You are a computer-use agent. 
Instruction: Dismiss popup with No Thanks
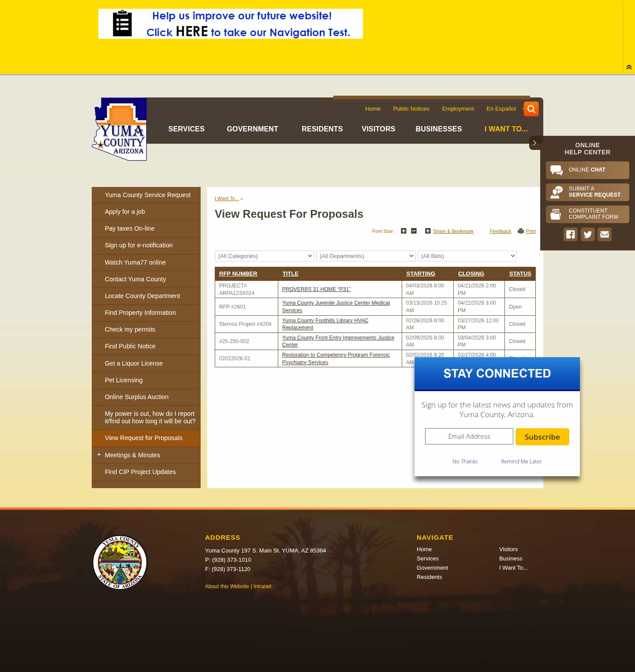[465, 461]
